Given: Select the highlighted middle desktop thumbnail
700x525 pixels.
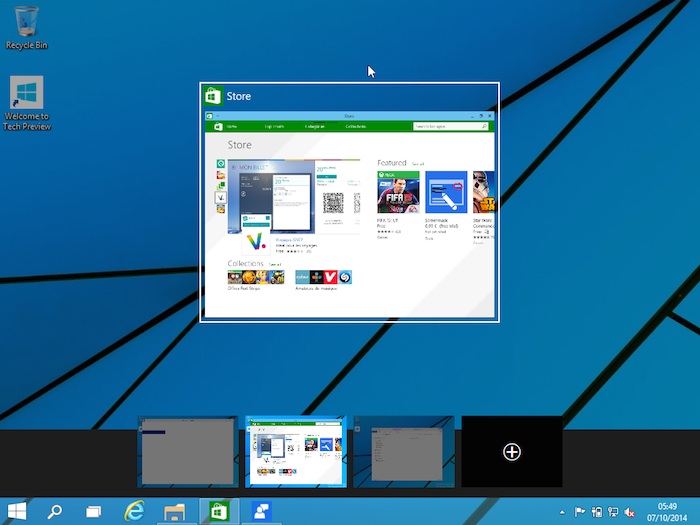Looking at the screenshot, I should click(295, 452).
